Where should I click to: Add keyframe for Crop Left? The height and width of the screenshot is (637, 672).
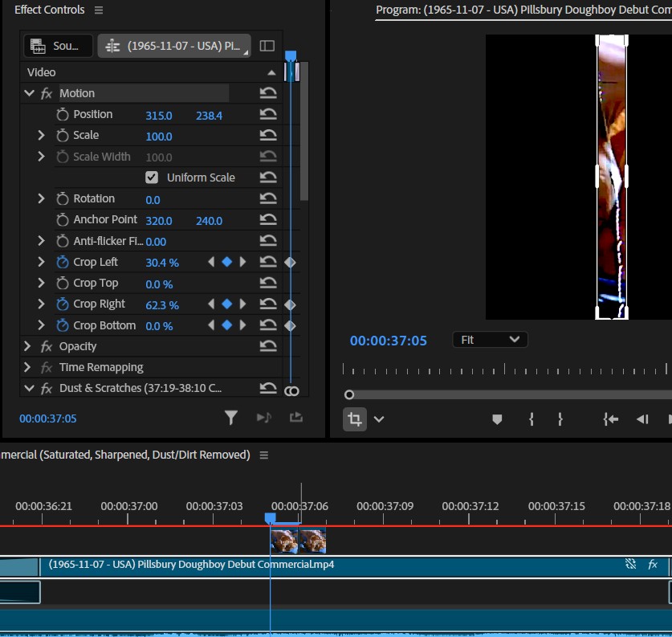226,262
